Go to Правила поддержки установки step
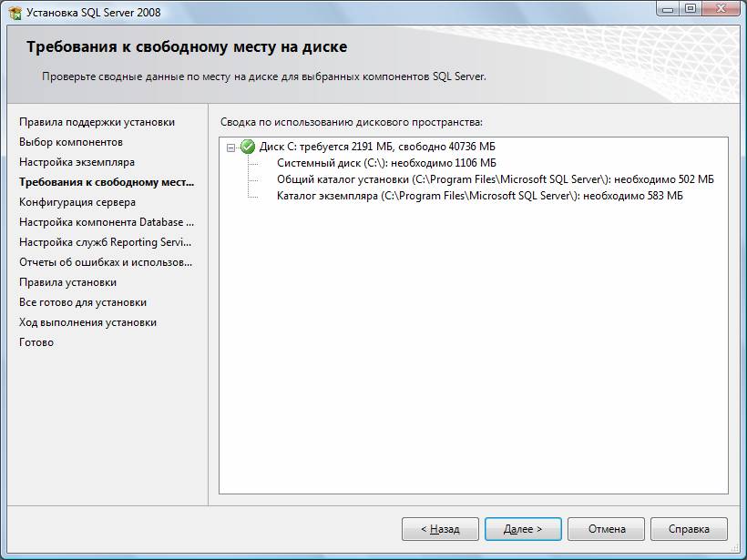The image size is (747, 560). pos(97,122)
